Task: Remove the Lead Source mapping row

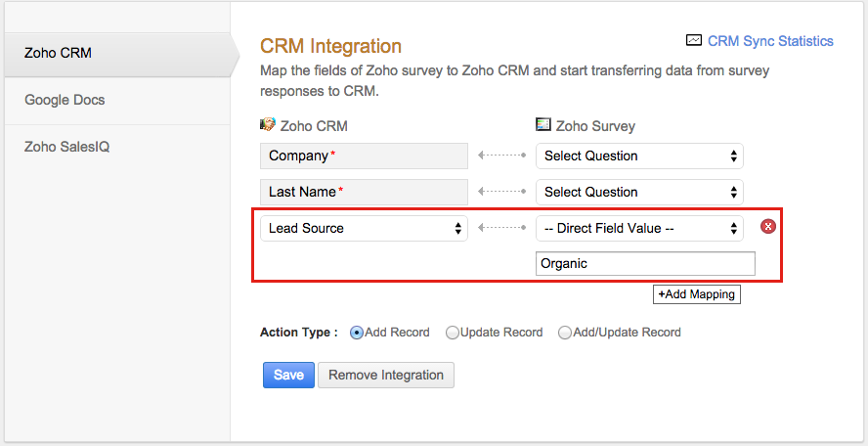Action: click(768, 227)
